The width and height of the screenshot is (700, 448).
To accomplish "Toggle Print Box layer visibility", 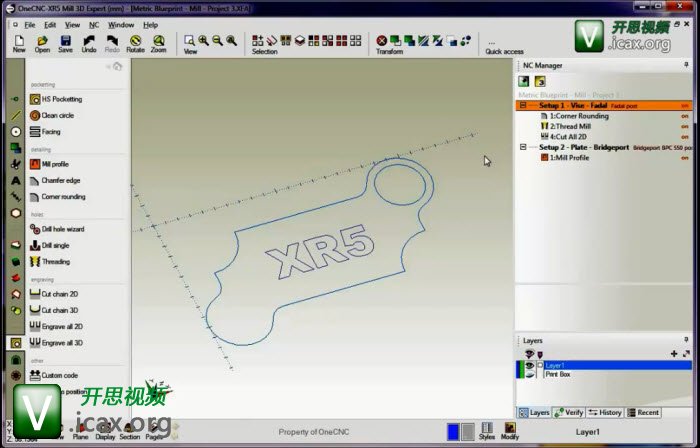I will [x=529, y=374].
